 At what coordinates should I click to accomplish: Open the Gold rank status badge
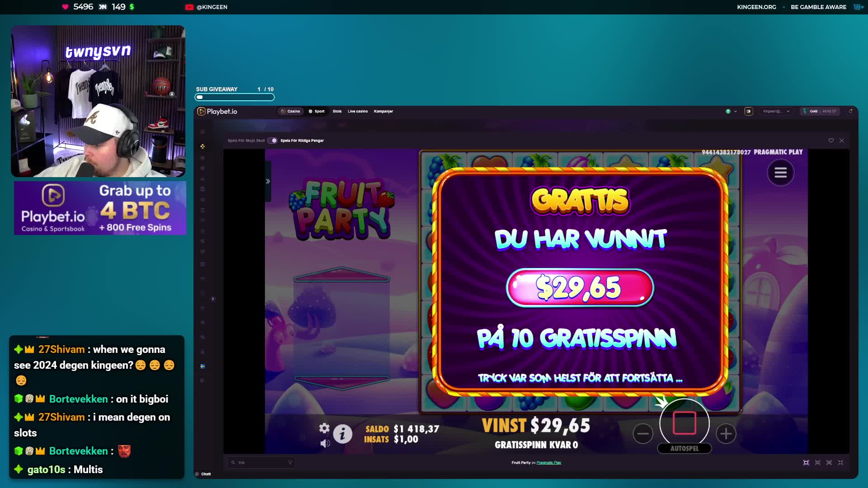click(820, 111)
